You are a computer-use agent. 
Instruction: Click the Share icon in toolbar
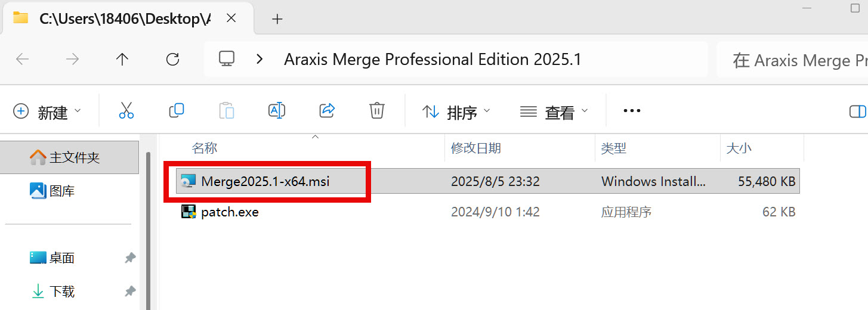(x=327, y=110)
